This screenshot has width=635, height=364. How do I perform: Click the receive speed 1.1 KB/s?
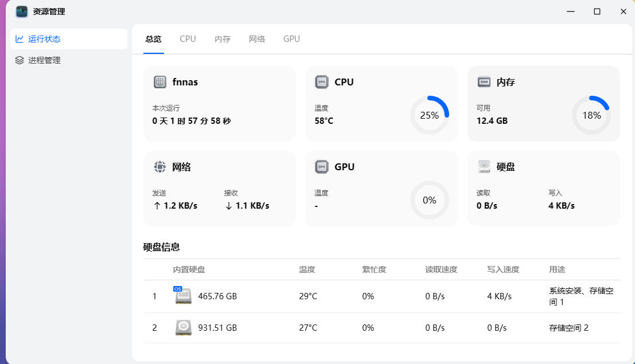click(x=252, y=206)
